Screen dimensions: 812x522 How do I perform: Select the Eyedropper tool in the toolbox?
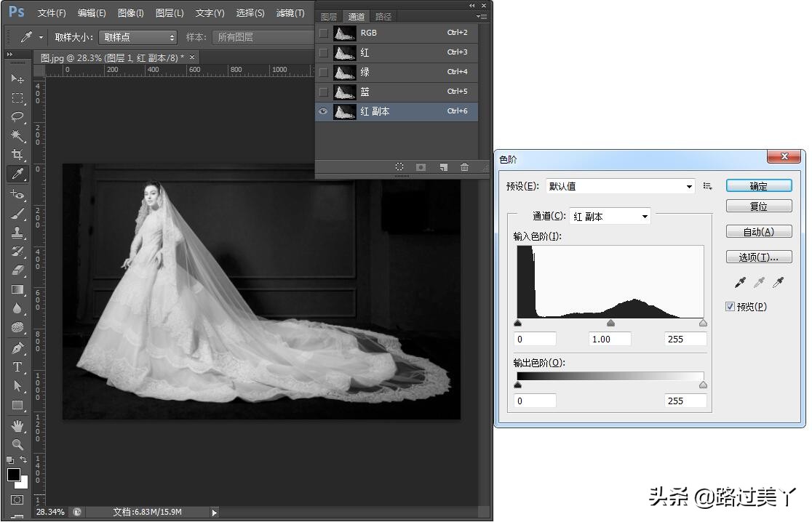17,174
